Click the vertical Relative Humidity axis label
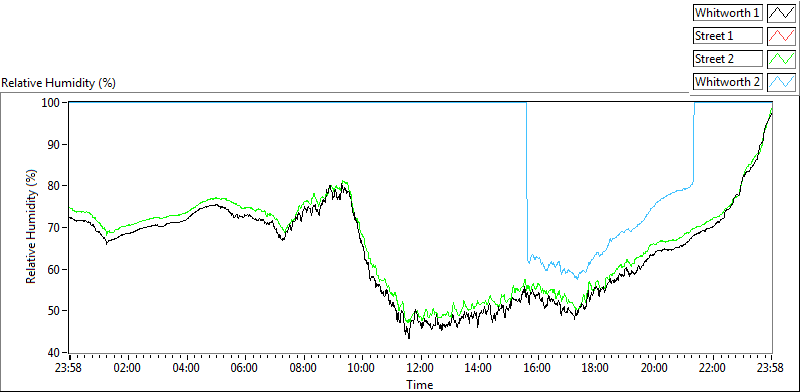 pyautogui.click(x=32, y=227)
